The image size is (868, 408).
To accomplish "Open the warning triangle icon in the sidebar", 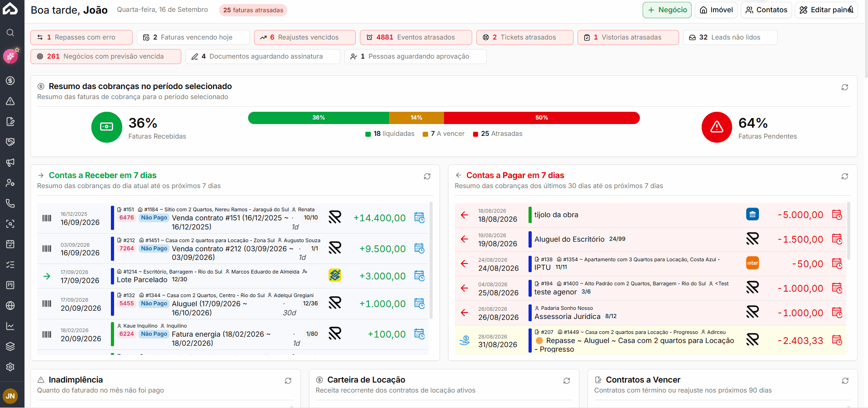I will [x=10, y=101].
